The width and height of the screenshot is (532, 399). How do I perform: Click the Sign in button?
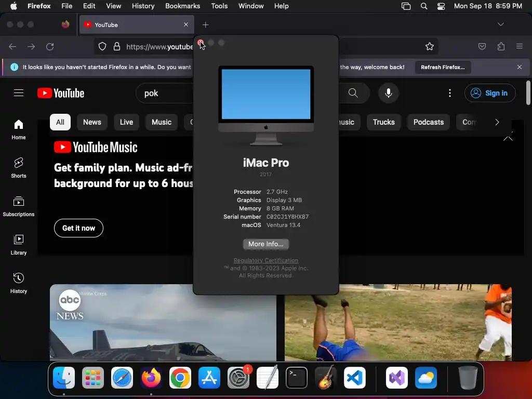(490, 93)
